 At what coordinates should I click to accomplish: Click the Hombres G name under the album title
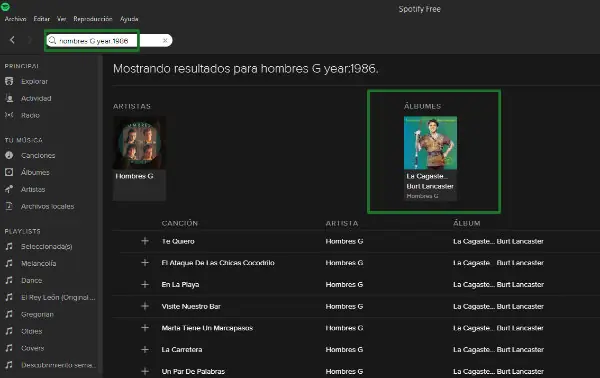coord(422,196)
